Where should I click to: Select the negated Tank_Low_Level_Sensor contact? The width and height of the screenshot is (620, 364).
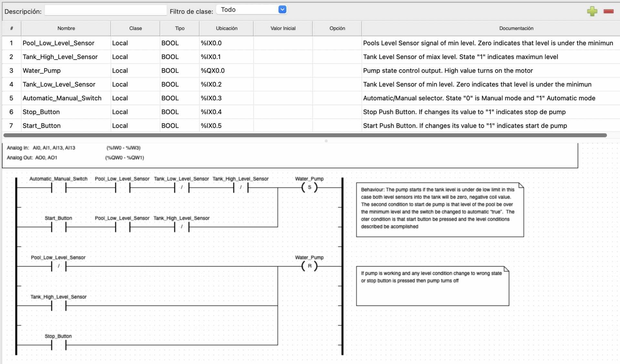pyautogui.click(x=181, y=187)
